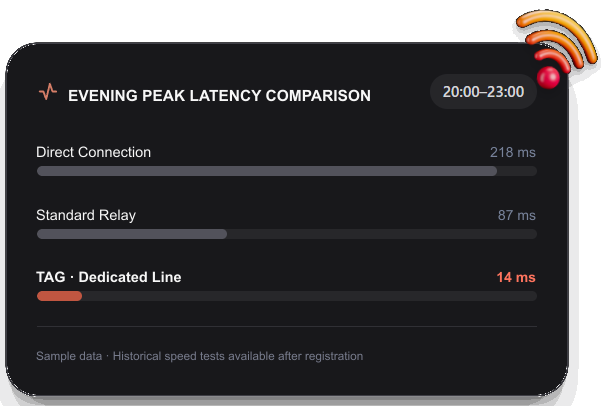Click the Sample data footer text
This screenshot has width=602, height=406.
pyautogui.click(x=69, y=356)
